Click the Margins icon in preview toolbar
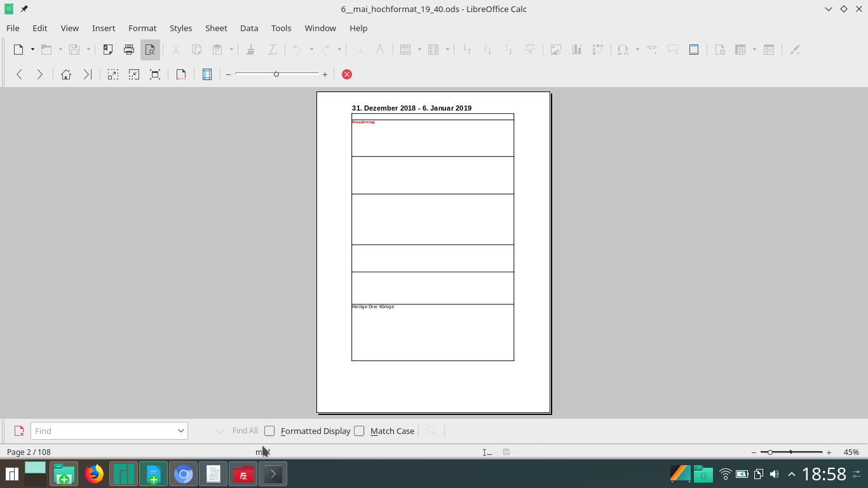The width and height of the screenshot is (868, 488). 207,74
